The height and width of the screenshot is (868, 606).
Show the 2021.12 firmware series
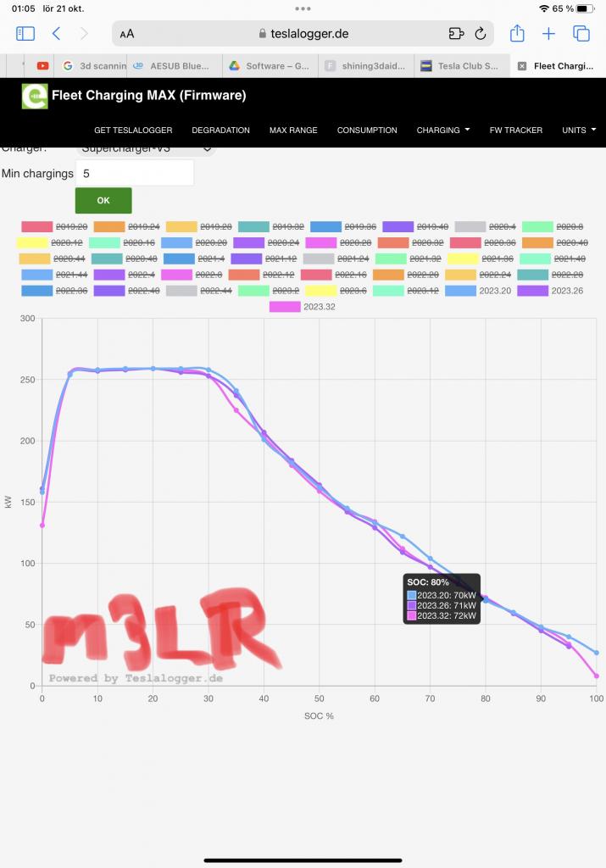(x=264, y=259)
